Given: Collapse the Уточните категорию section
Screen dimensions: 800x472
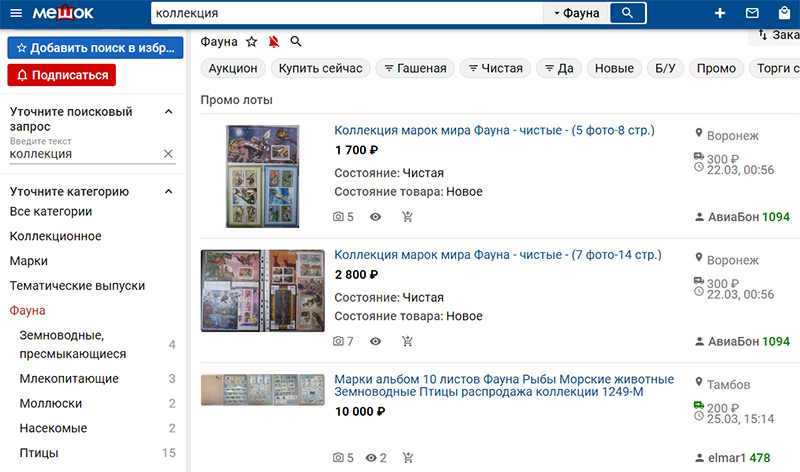Looking at the screenshot, I should (169, 192).
